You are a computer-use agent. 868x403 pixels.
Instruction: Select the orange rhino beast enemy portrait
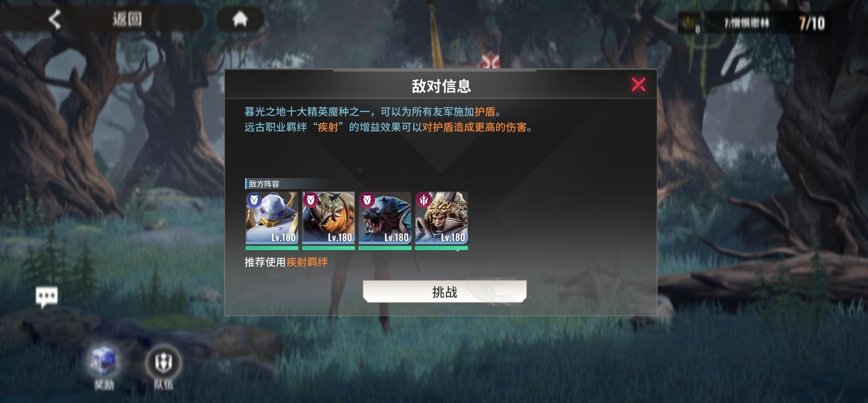pos(328,218)
